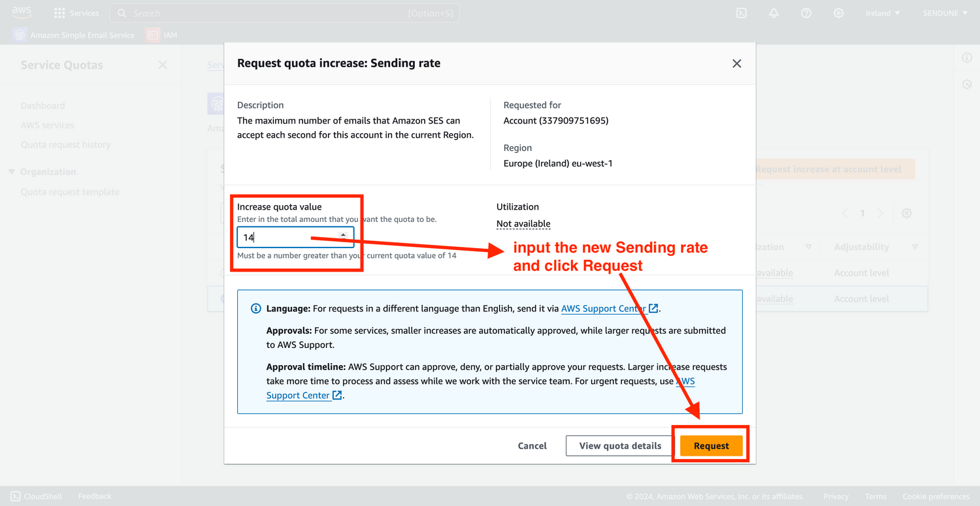This screenshot has height=506, width=980.
Task: Click View quota details button
Action: tap(620, 446)
